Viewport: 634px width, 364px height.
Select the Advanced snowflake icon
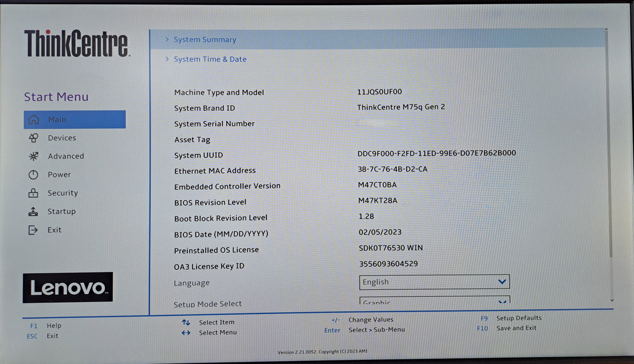pyautogui.click(x=33, y=156)
